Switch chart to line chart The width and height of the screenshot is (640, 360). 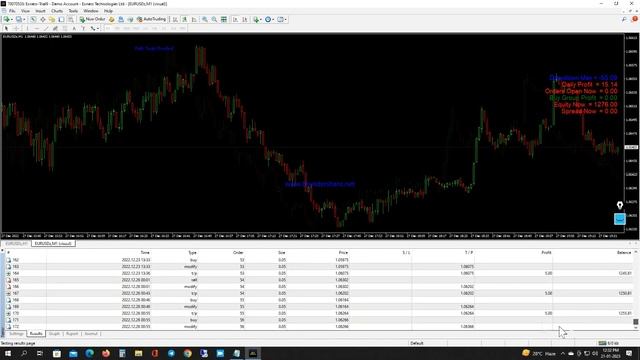[x=194, y=19]
